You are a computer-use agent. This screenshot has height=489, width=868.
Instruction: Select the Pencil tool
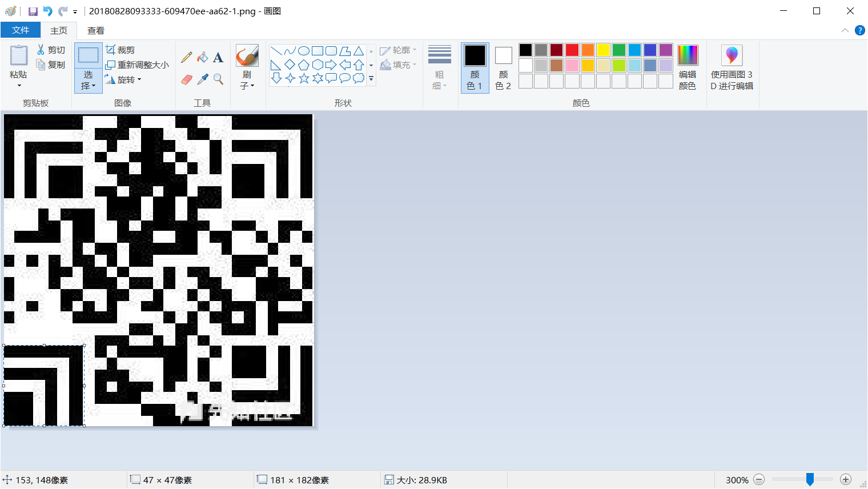(x=186, y=57)
